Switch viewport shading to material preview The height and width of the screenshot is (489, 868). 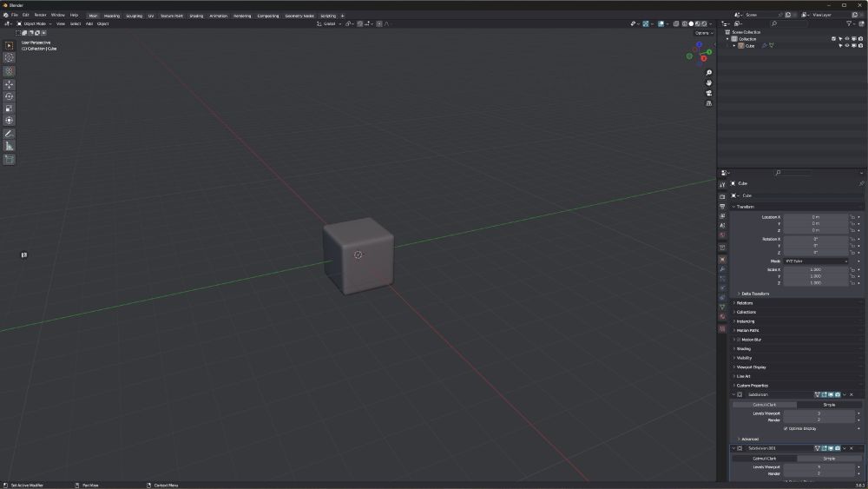(x=698, y=23)
